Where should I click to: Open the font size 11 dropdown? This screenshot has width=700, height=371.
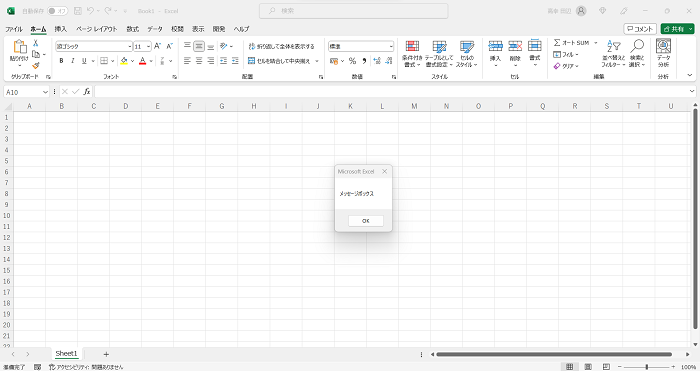click(149, 46)
